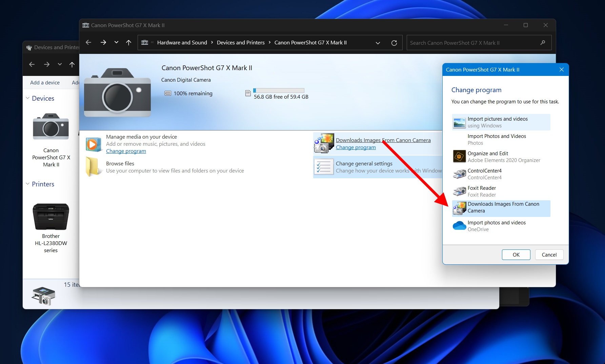Go forward in the Canon PowerShot window

103,42
